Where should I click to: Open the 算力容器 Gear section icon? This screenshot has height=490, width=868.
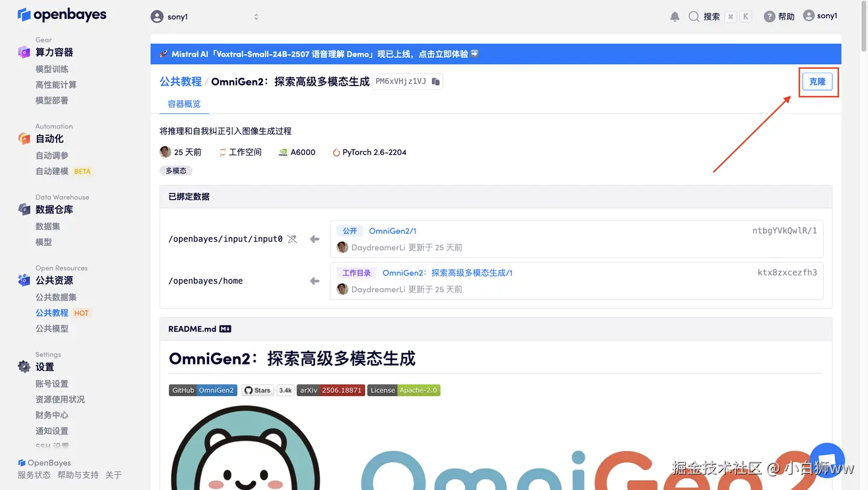click(24, 52)
